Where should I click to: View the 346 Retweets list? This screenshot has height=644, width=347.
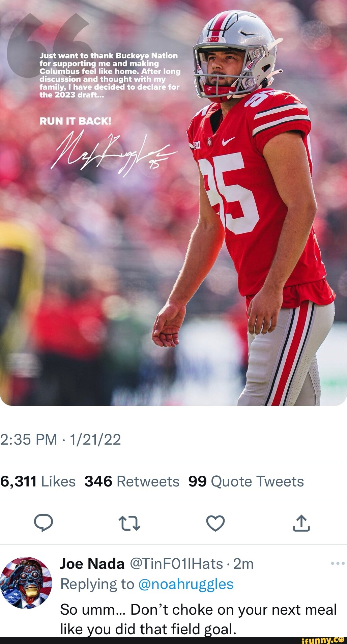click(x=132, y=481)
